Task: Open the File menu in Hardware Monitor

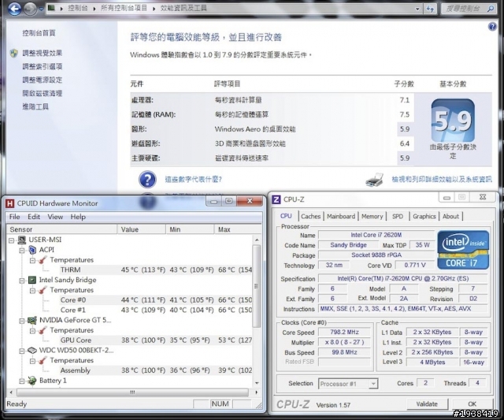Action: (x=14, y=217)
